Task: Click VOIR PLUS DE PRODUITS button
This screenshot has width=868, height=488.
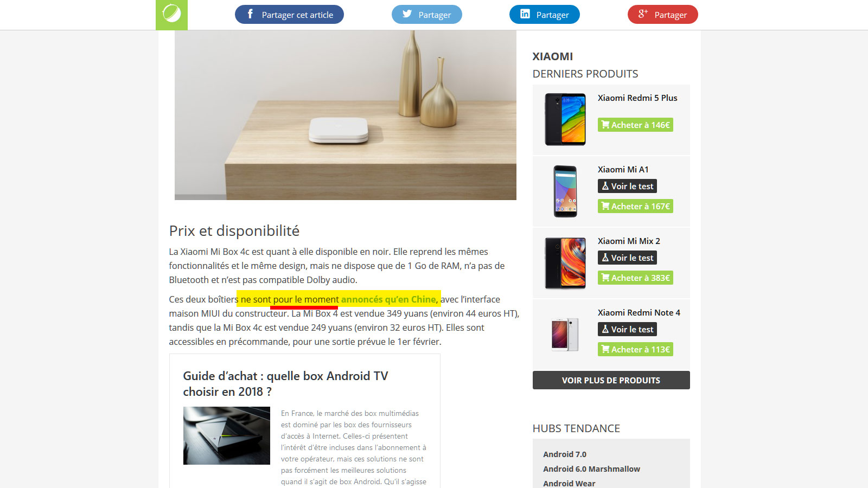Action: point(611,380)
